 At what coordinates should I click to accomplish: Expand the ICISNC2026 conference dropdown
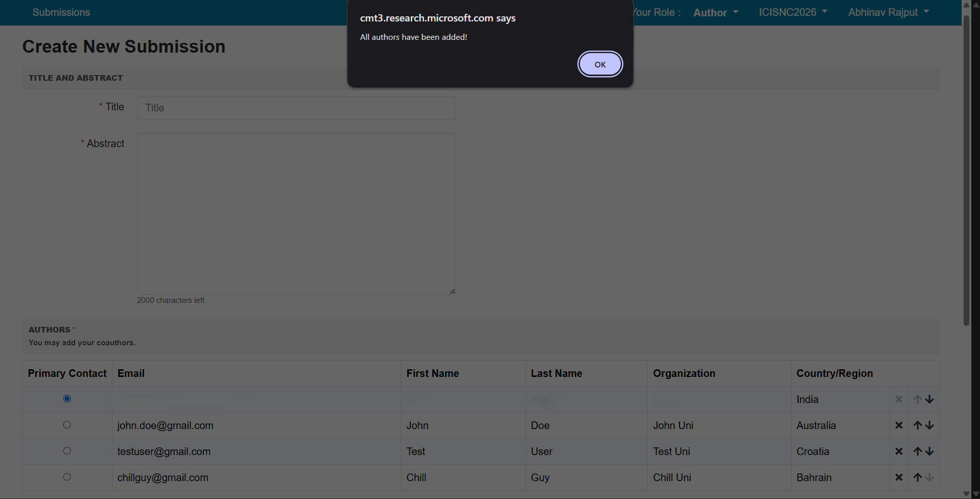792,12
